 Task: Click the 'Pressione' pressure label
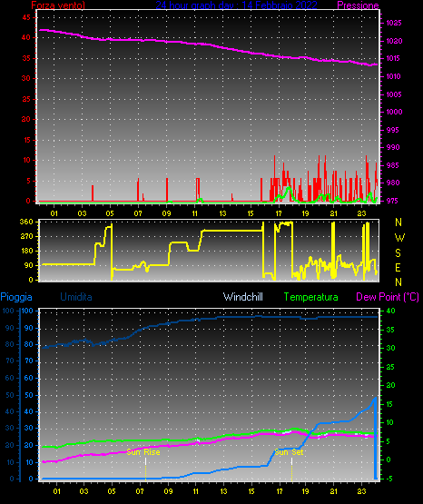pos(358,5)
